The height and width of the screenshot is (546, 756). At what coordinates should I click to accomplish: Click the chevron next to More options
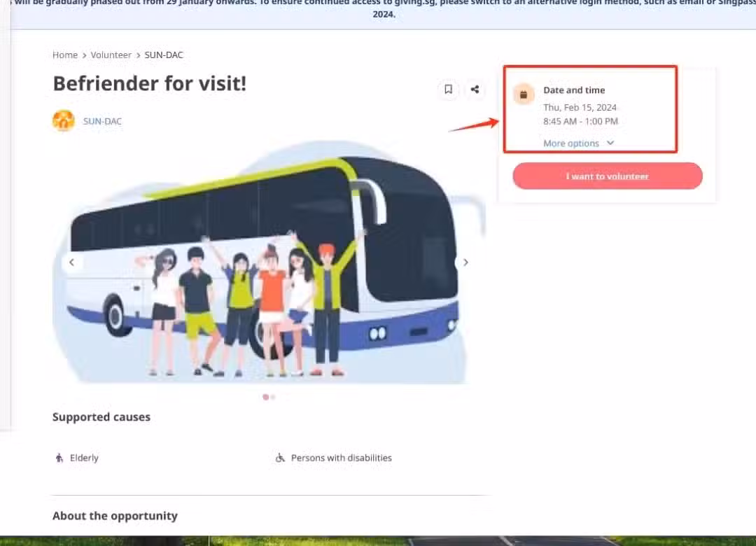610,143
